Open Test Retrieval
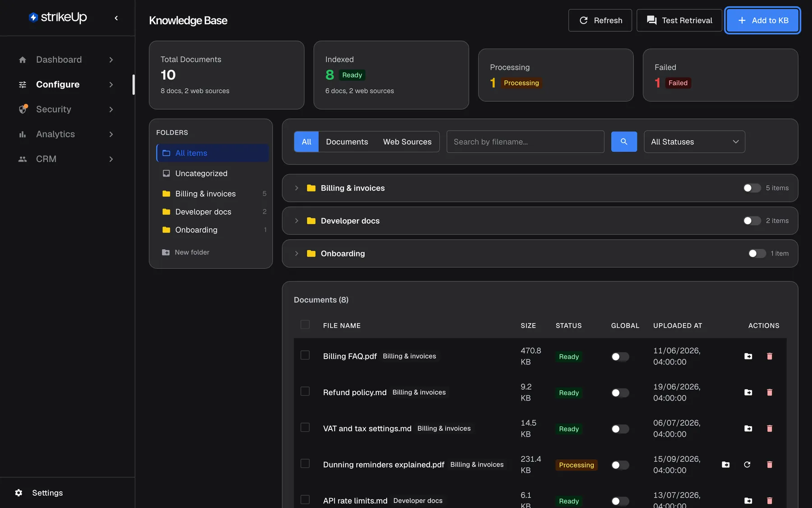812x508 pixels. click(x=679, y=20)
